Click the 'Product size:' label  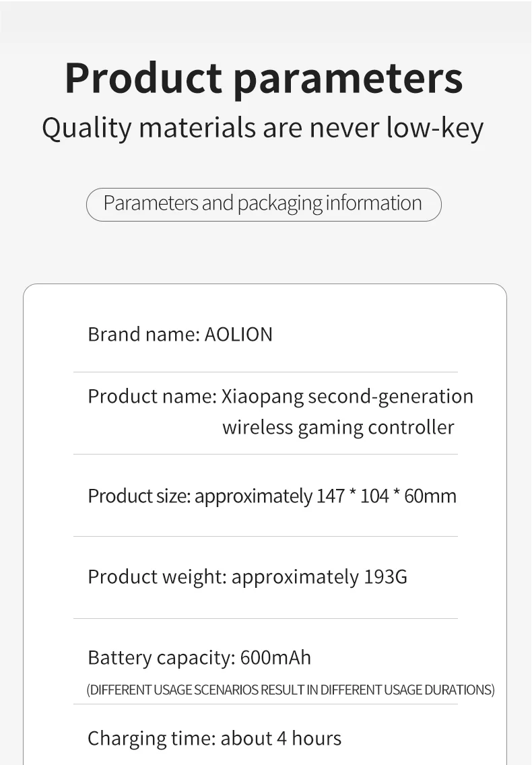(139, 496)
